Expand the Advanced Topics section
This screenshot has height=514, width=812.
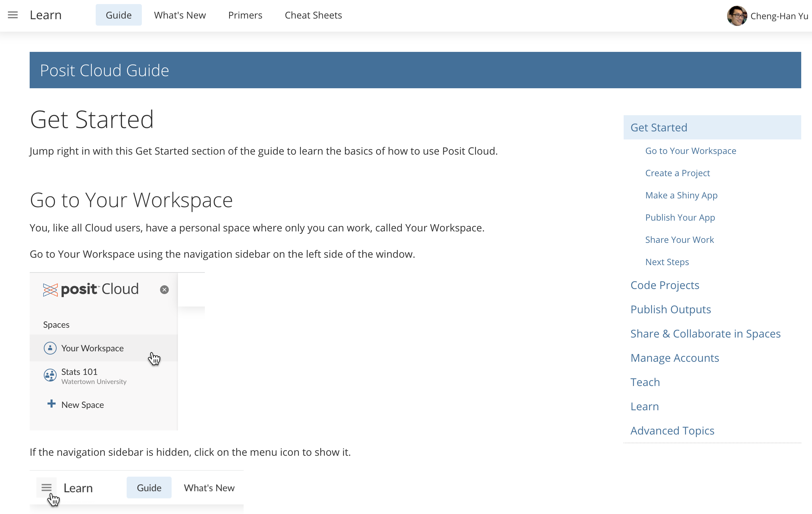(x=672, y=431)
